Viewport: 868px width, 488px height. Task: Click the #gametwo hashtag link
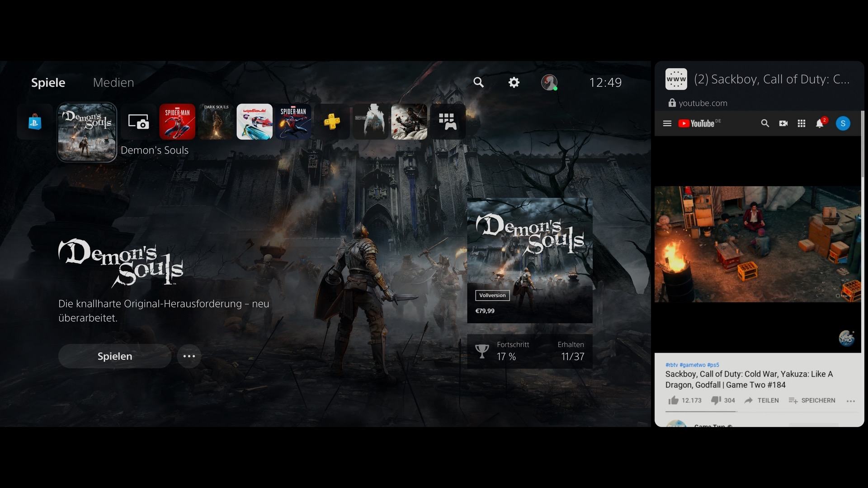pyautogui.click(x=693, y=365)
